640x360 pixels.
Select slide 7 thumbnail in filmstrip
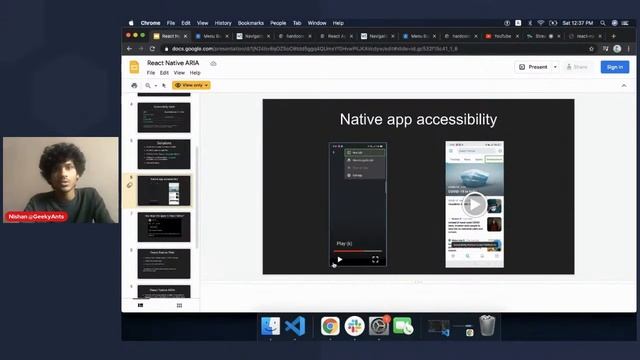click(164, 227)
